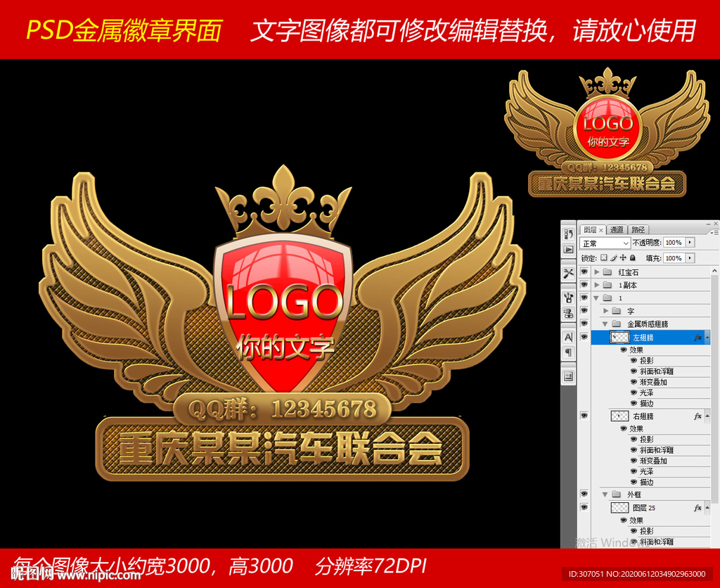
Task: Click the lock transparent pixels icon
Action: click(x=604, y=257)
